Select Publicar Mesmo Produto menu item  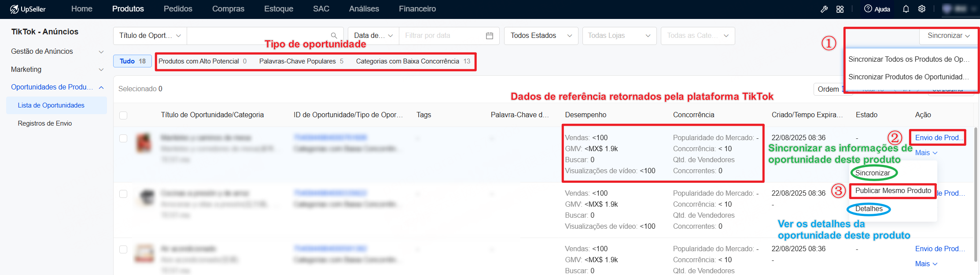tap(893, 191)
